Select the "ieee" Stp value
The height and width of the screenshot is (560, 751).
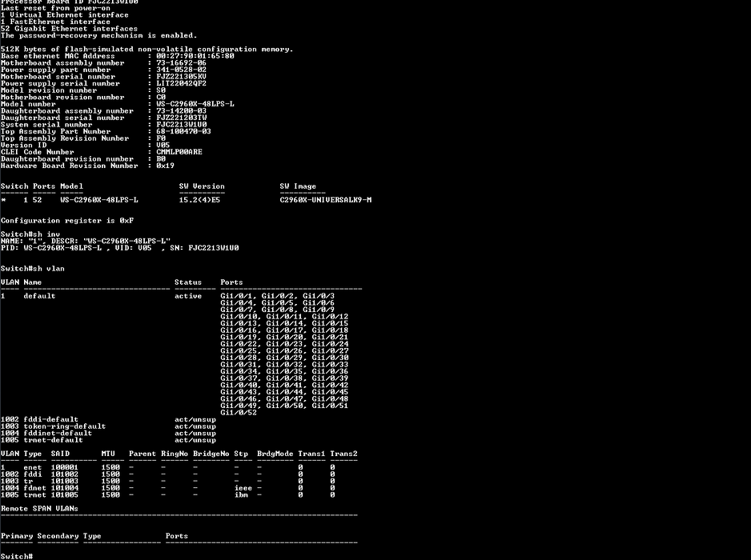point(243,488)
